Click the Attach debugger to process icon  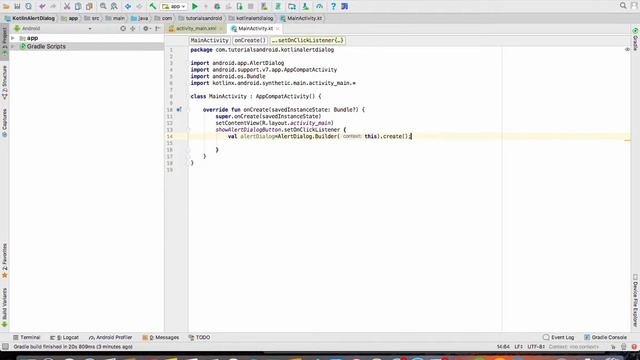[240, 6]
